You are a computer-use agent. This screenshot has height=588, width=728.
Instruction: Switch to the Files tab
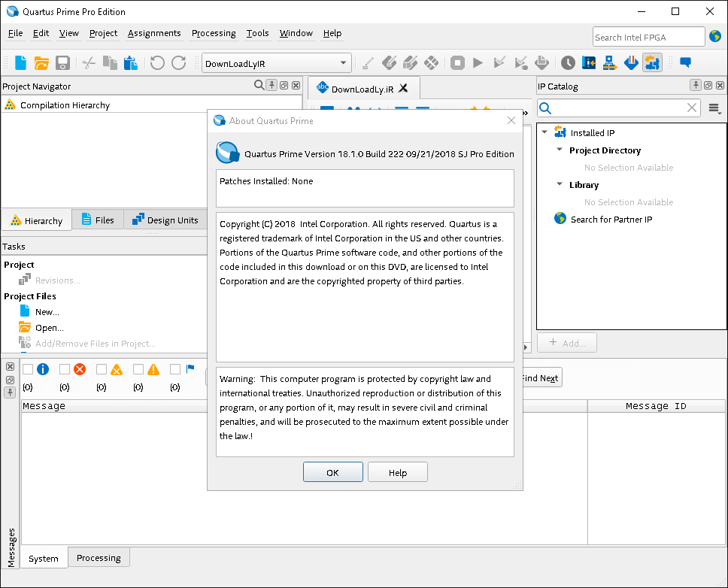pos(97,220)
